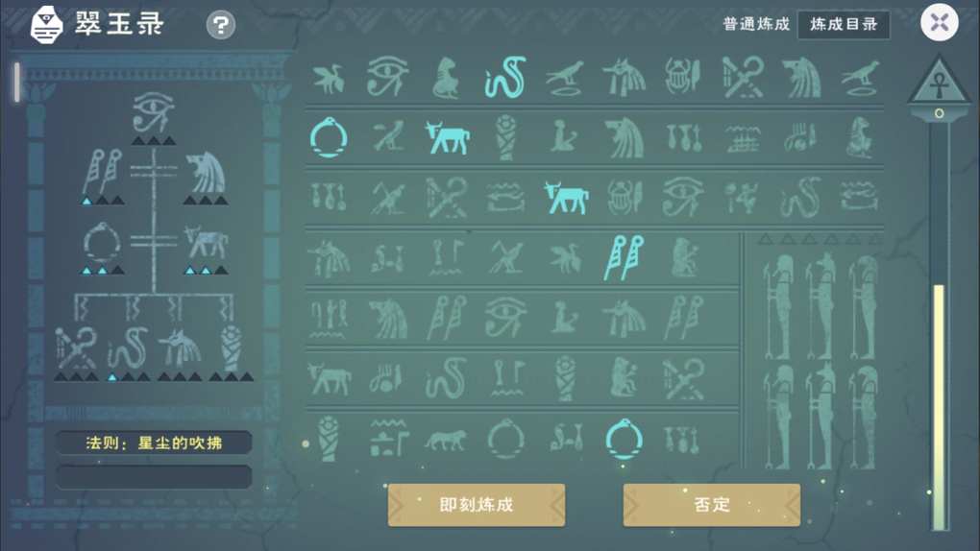Select the glowing ouroboros ring in second row

coord(329,137)
